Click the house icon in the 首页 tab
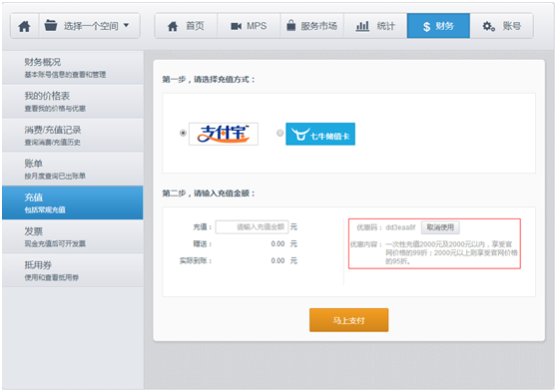 click(173, 26)
